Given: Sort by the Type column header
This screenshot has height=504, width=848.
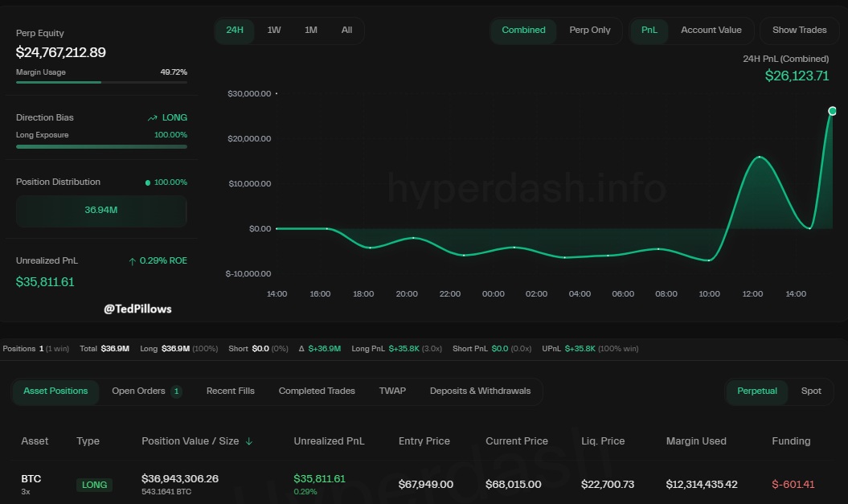Looking at the screenshot, I should (x=88, y=441).
